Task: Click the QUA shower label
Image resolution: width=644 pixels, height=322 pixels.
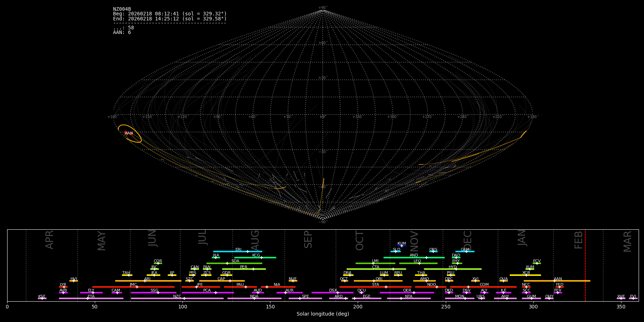Action: point(503,279)
